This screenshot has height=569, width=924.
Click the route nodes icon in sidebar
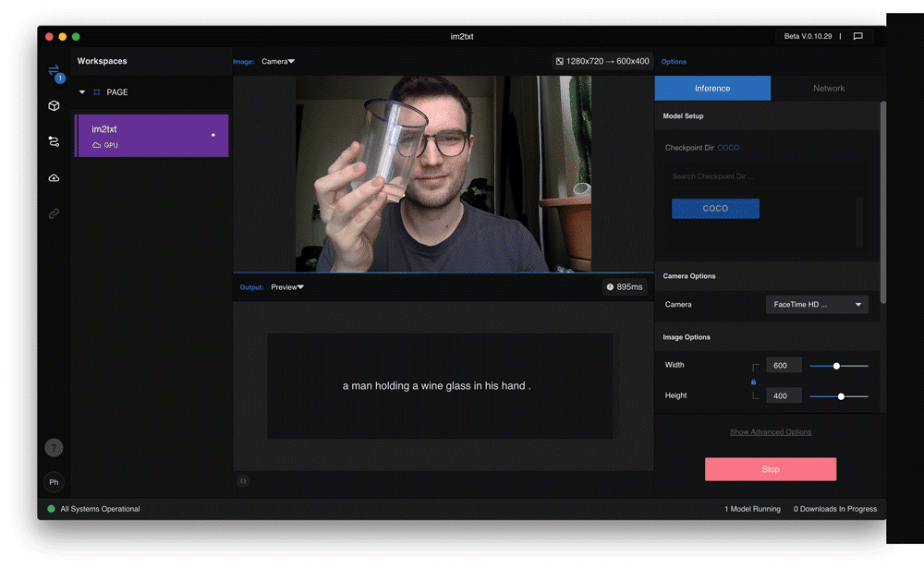[54, 141]
